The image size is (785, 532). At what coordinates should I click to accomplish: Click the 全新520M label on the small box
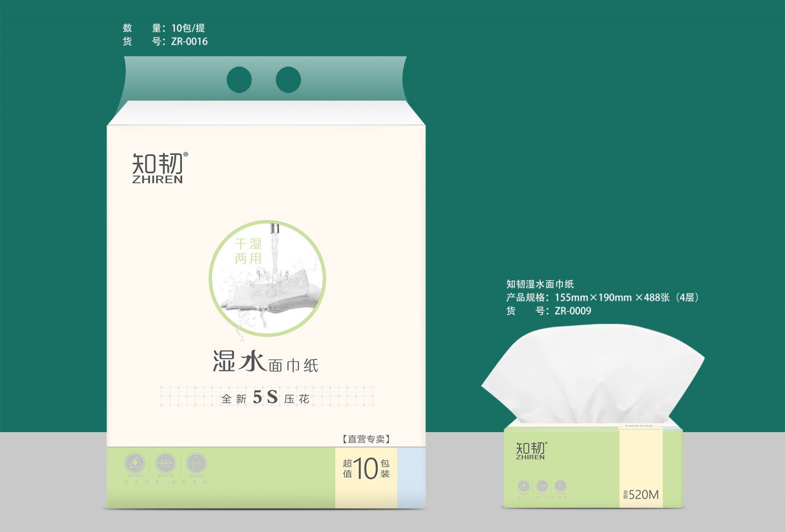(x=641, y=495)
